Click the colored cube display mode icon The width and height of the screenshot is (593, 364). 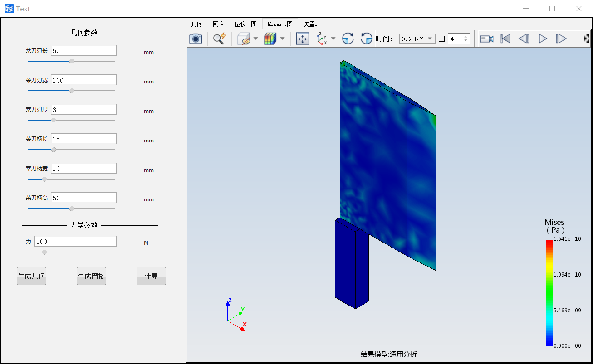(270, 39)
